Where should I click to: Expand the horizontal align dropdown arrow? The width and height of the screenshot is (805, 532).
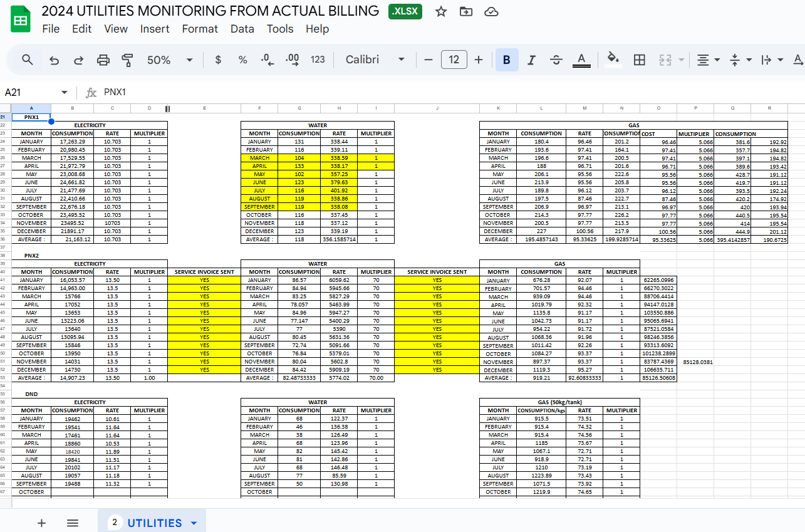coord(717,60)
